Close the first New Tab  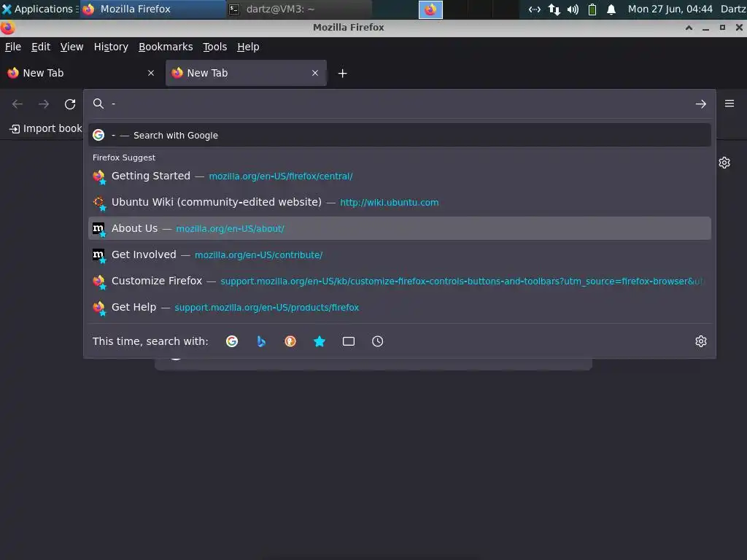(151, 73)
